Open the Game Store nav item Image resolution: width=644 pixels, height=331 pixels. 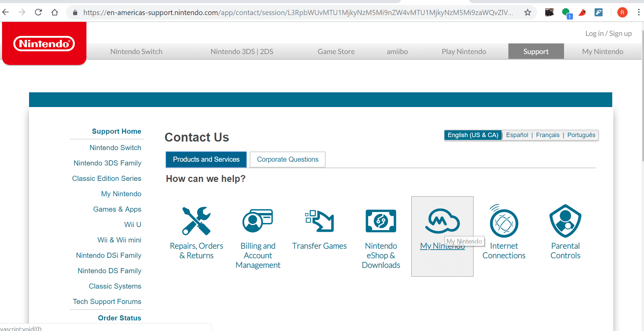click(x=336, y=51)
